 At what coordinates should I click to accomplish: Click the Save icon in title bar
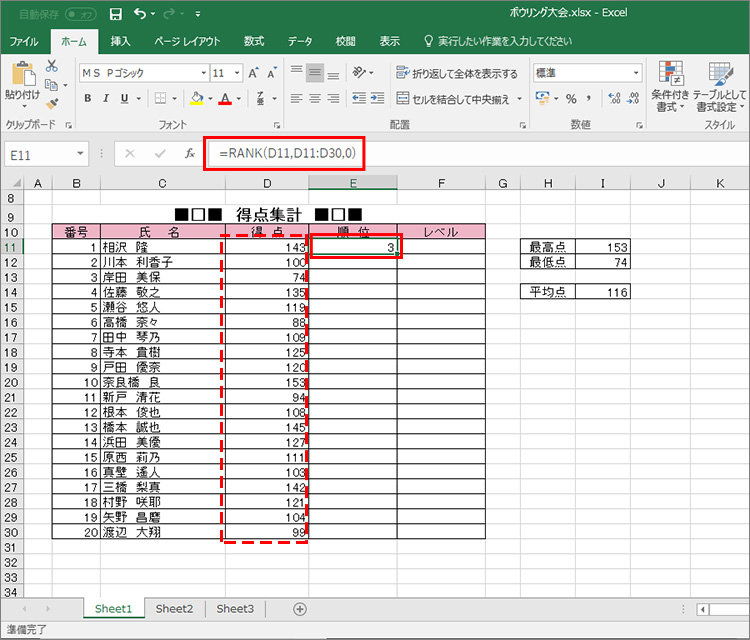115,14
